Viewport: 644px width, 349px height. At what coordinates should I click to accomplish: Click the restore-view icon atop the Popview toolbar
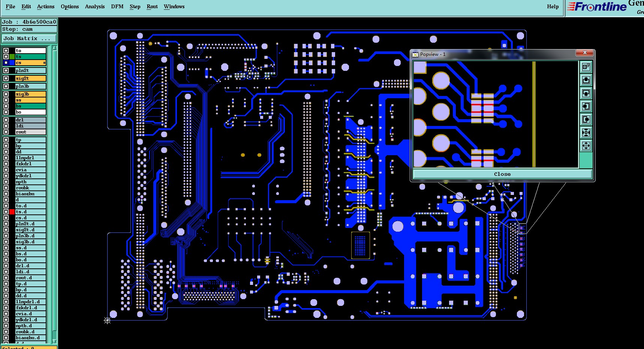(x=586, y=67)
